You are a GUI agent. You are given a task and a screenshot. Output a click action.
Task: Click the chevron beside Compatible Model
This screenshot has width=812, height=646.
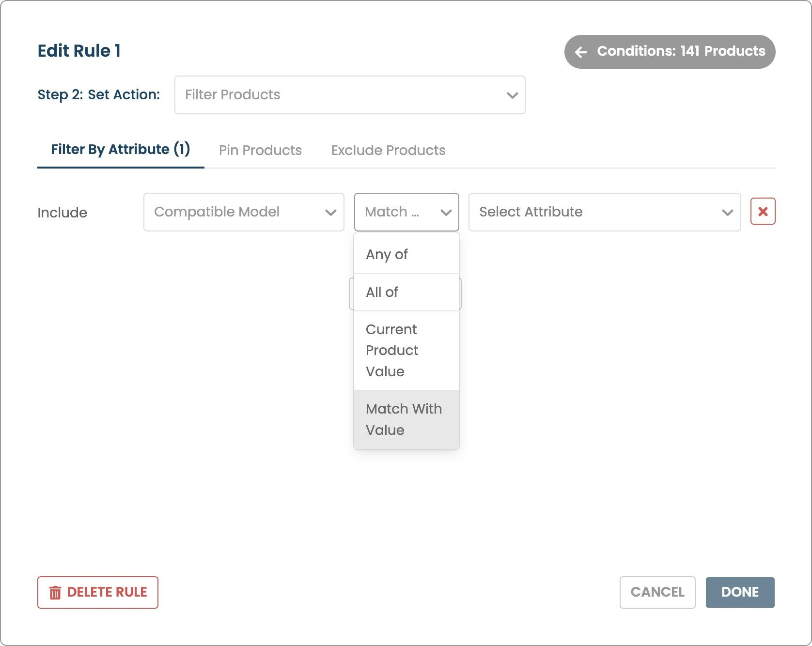[331, 213]
